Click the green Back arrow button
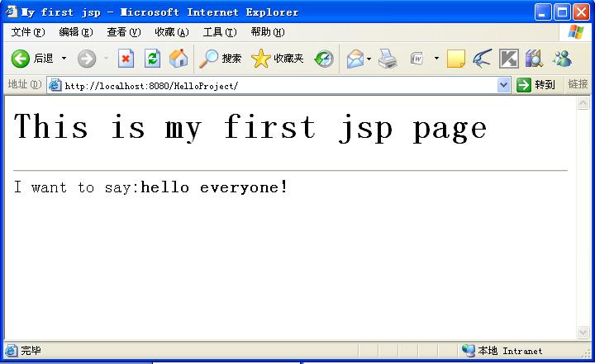Image resolution: width=595 pixels, height=364 pixels. [x=20, y=59]
